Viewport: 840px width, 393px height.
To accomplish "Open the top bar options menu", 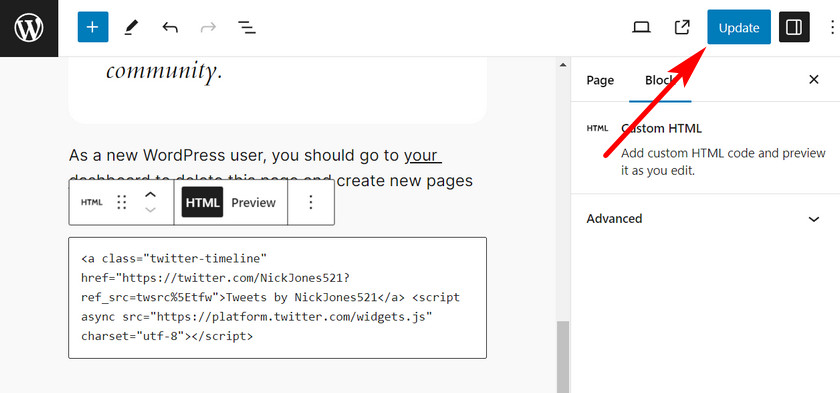I will tap(831, 27).
